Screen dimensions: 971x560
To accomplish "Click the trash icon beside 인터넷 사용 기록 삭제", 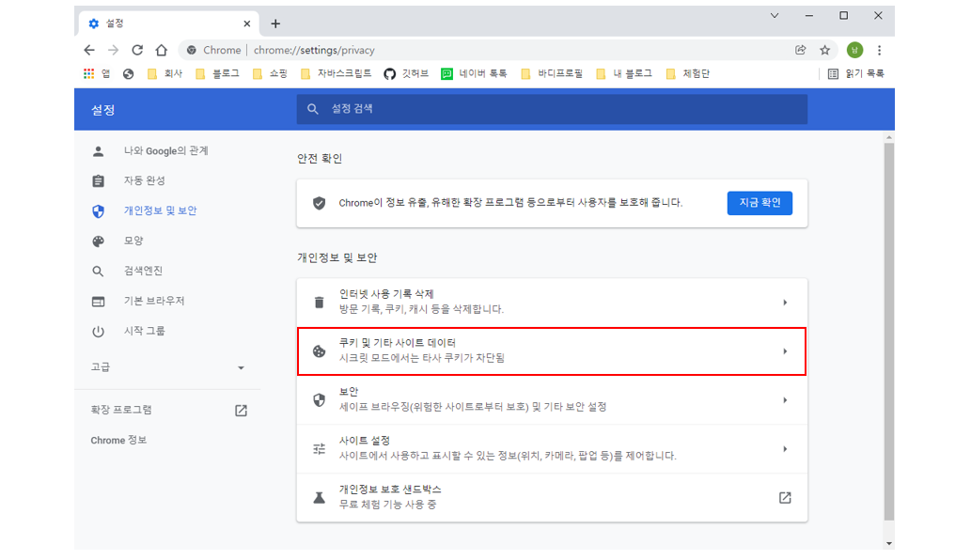I will click(x=319, y=303).
